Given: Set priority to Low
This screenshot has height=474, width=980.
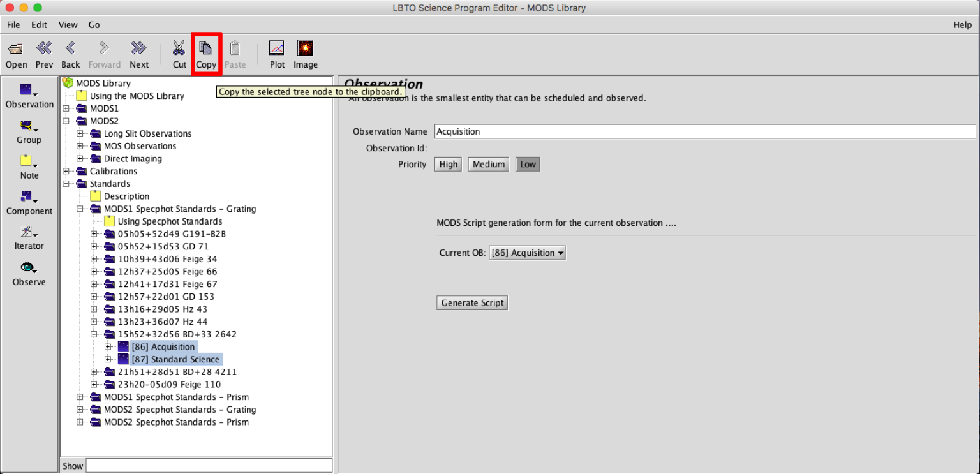Looking at the screenshot, I should tap(528, 165).
